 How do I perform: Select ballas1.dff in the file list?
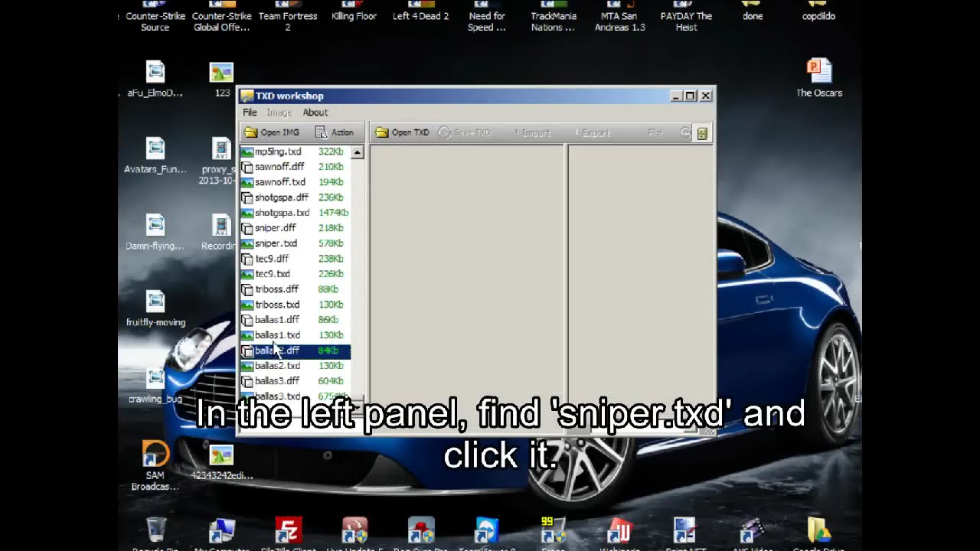[x=296, y=320]
